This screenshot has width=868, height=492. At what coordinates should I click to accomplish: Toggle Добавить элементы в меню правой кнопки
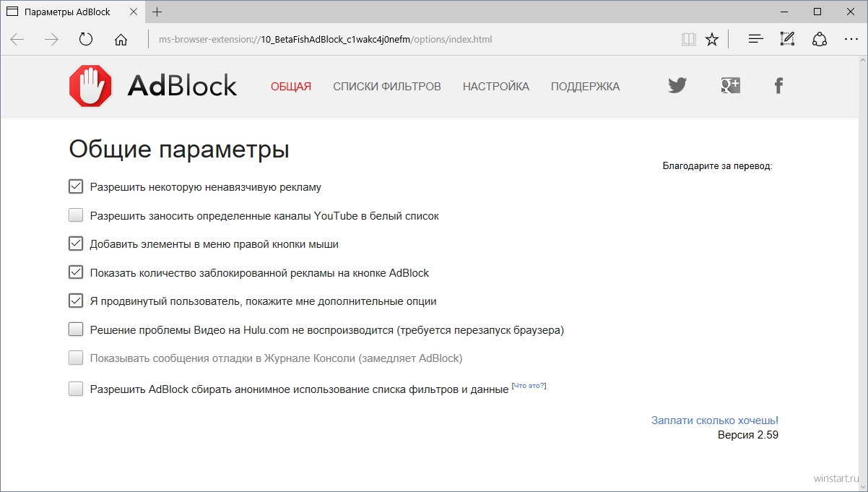(x=76, y=243)
